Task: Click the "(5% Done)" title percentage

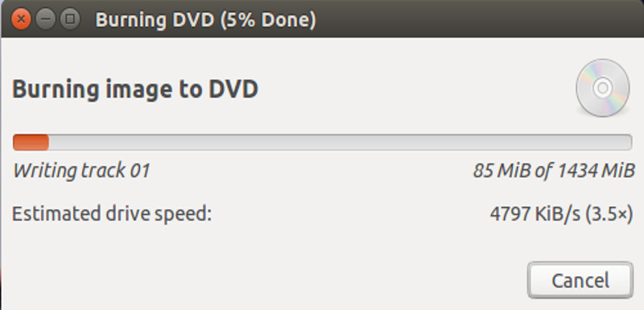Action: pos(268,19)
